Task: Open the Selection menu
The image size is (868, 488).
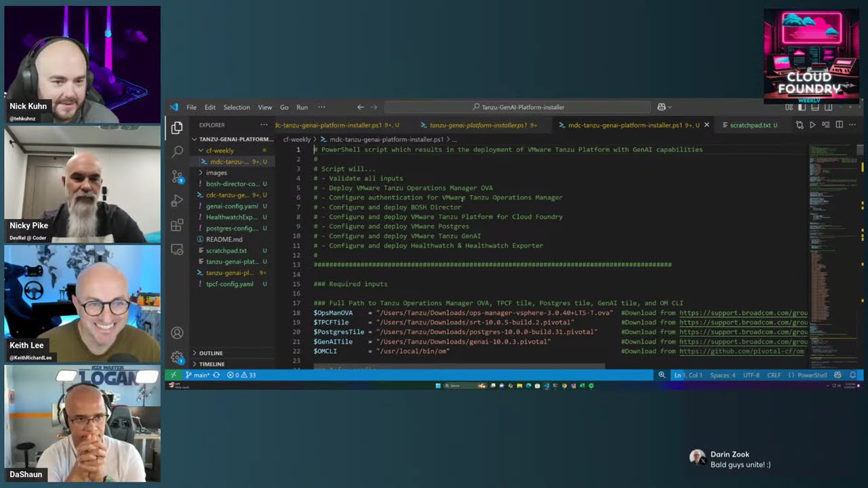Action: (237, 107)
